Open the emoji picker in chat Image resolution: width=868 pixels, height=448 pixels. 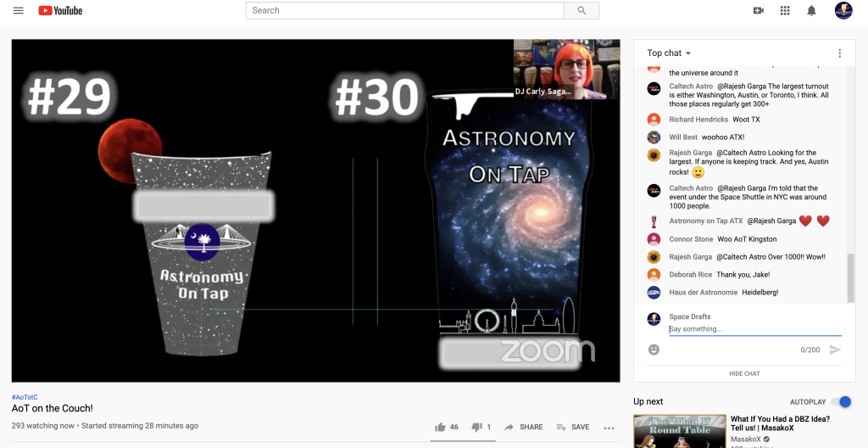pos(654,350)
